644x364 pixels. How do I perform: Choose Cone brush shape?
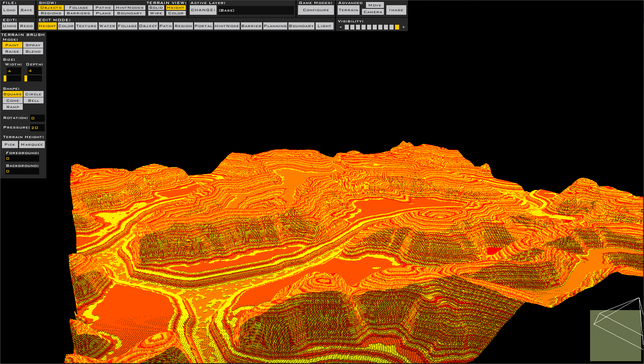[13, 101]
